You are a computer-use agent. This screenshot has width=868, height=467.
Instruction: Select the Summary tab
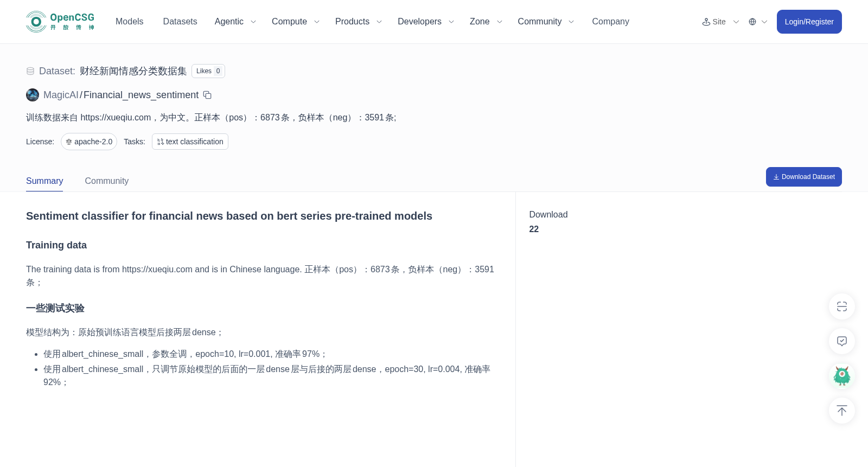coord(44,181)
